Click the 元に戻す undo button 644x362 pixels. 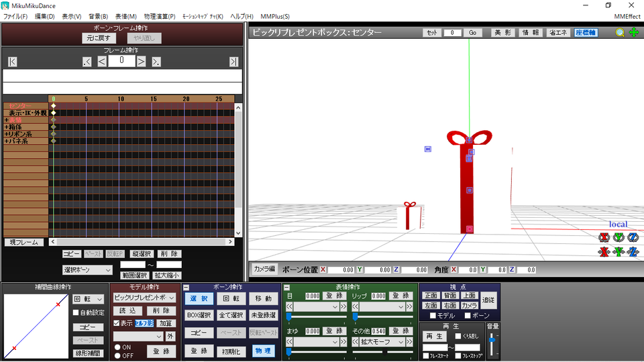(x=99, y=38)
